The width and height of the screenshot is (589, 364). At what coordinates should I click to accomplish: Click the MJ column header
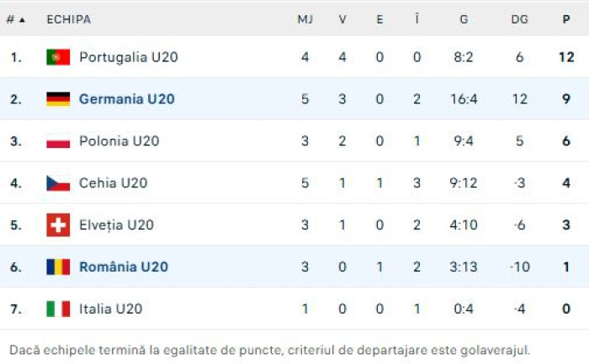point(305,19)
